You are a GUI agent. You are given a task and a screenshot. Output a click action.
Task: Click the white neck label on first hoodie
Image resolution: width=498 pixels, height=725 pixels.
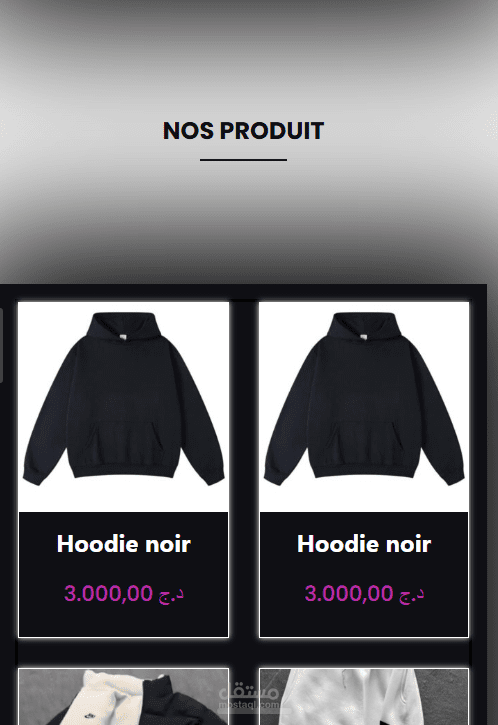(123, 338)
